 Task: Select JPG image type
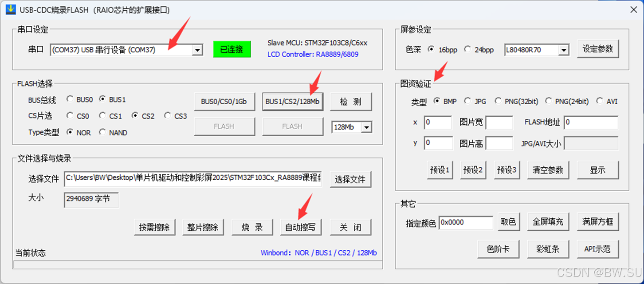point(467,101)
